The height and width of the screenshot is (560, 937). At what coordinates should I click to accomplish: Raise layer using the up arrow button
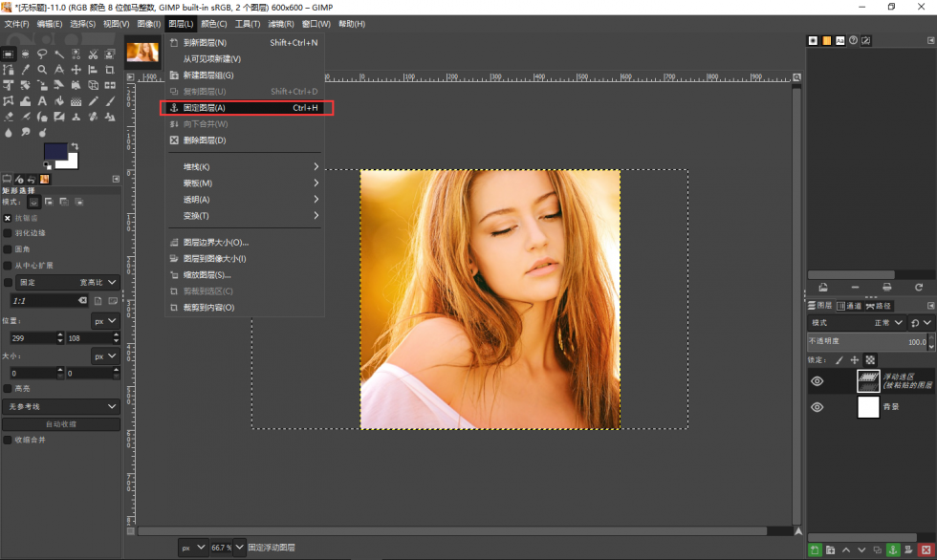pyautogui.click(x=845, y=549)
